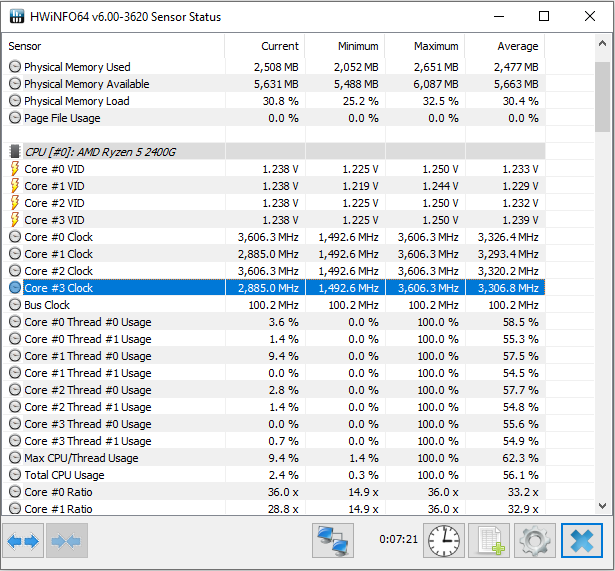615x571 pixels.
Task: Click the Sensor column header
Action: point(114,46)
